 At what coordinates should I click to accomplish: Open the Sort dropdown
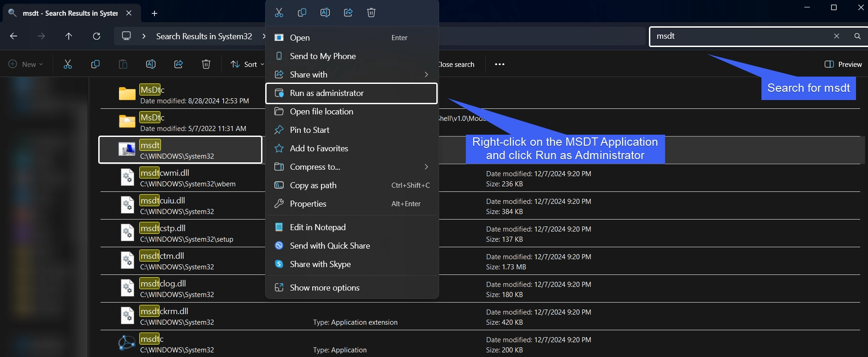point(247,64)
